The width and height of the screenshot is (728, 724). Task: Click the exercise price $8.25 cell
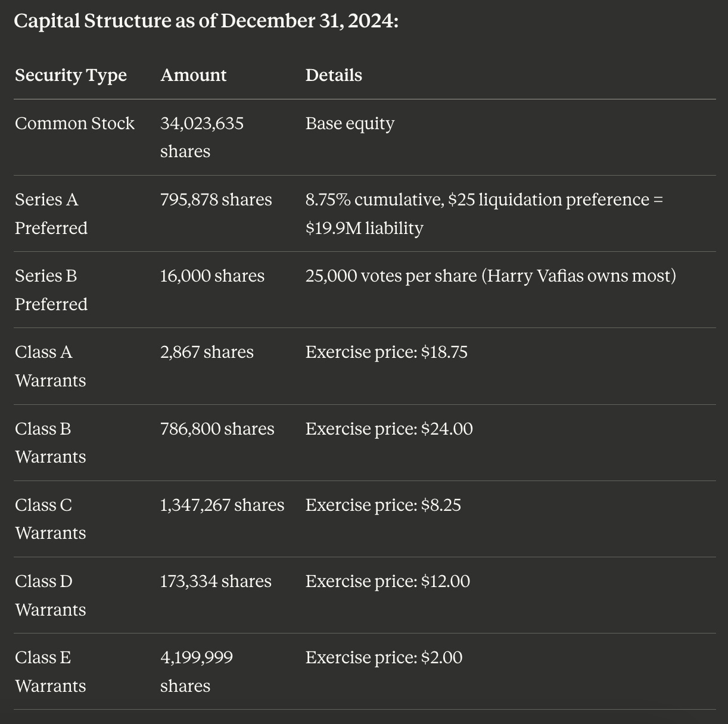pyautogui.click(x=383, y=505)
